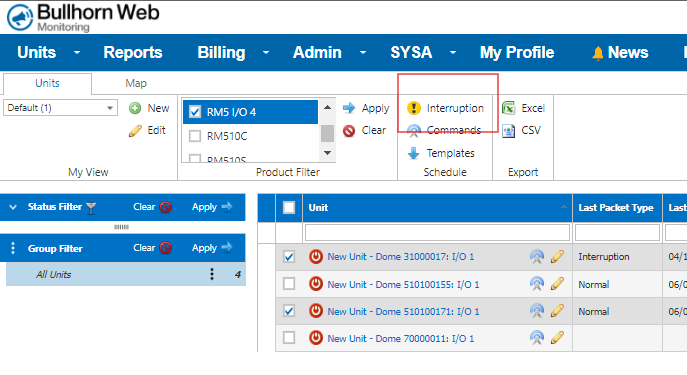Click the Product Filter Apply arrow icon
This screenshot has height=375, width=687.
tap(349, 108)
